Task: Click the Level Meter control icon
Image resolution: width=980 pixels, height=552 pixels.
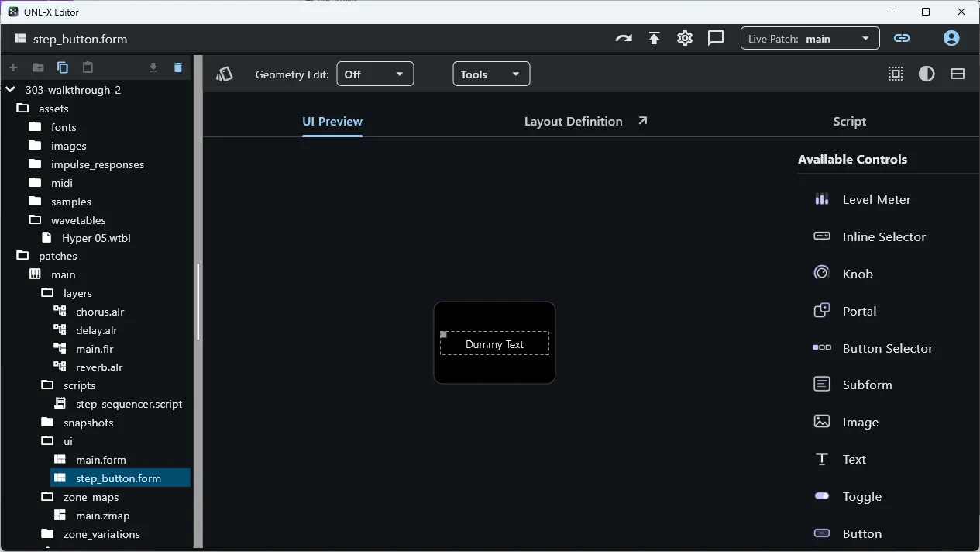Action: 822,199
